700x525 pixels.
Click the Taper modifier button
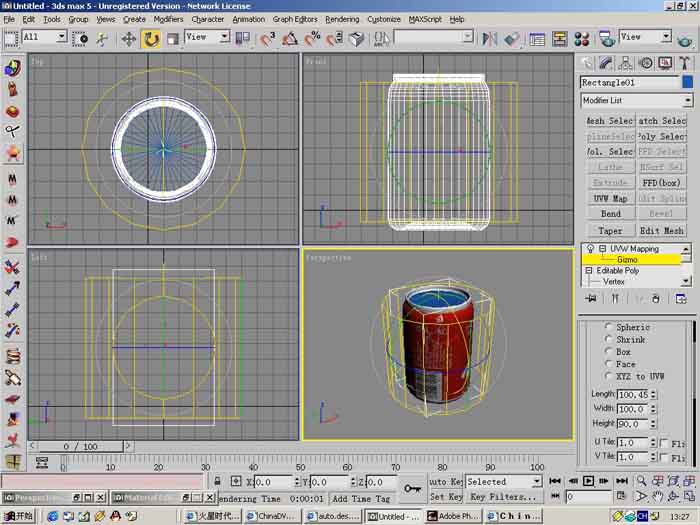click(x=610, y=230)
